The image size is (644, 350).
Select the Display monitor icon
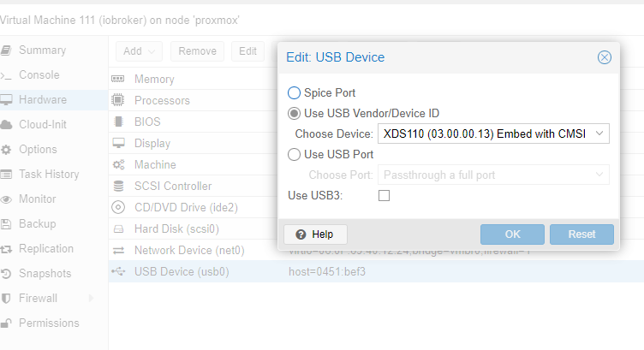[x=118, y=143]
